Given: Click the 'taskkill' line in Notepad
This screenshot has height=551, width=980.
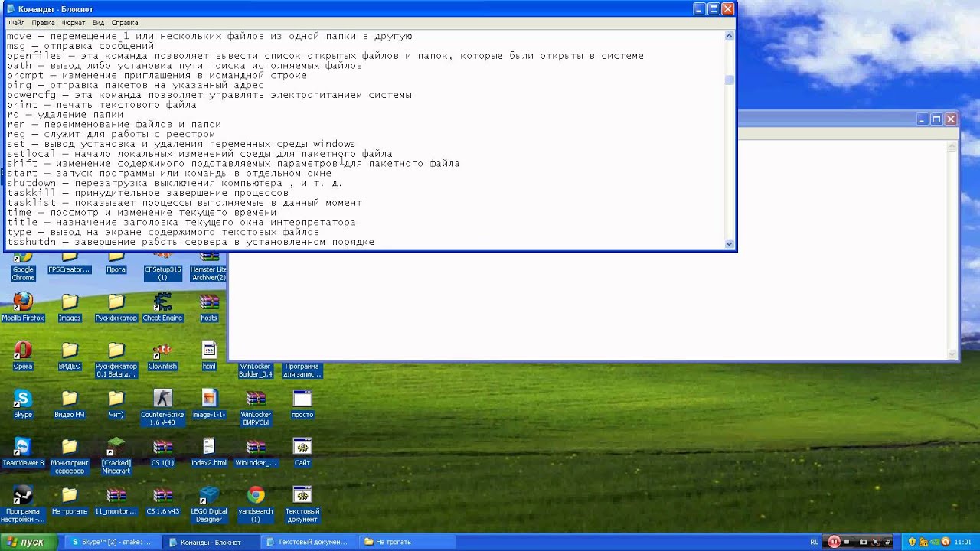Looking at the screenshot, I should 148,193.
